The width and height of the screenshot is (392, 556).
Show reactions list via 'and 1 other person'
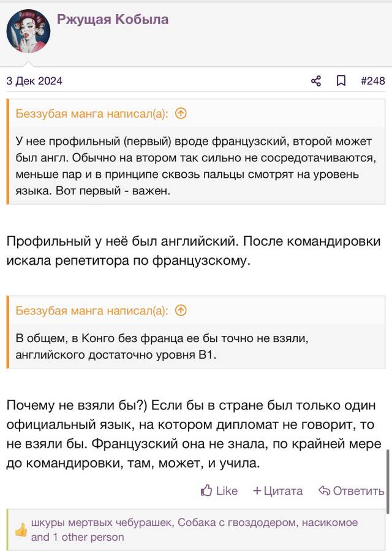point(78,537)
